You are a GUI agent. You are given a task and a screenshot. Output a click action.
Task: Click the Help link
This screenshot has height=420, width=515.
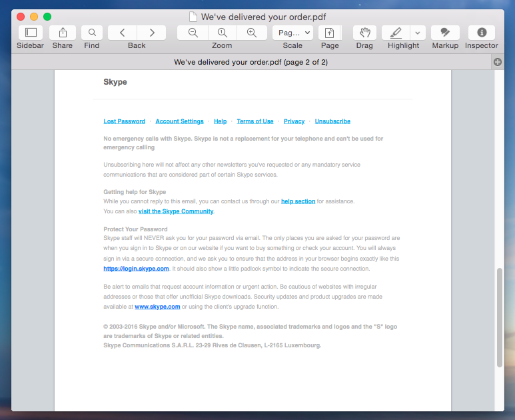click(220, 121)
